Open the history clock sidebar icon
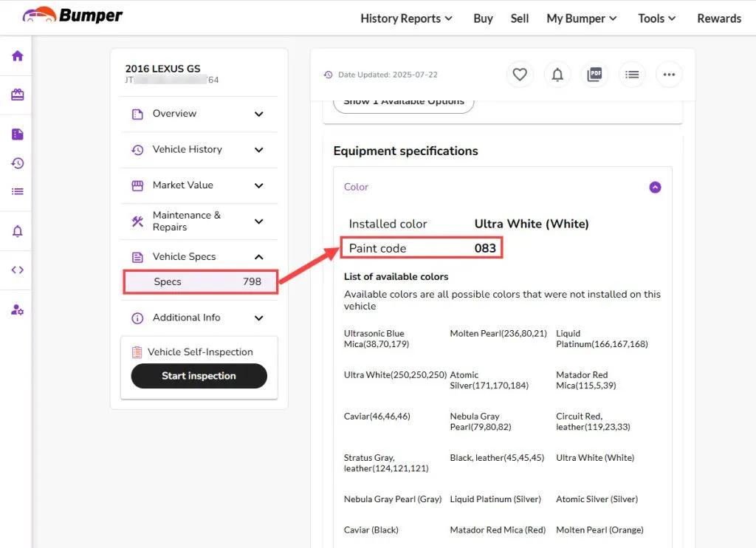The height and width of the screenshot is (548, 756). tap(18, 163)
